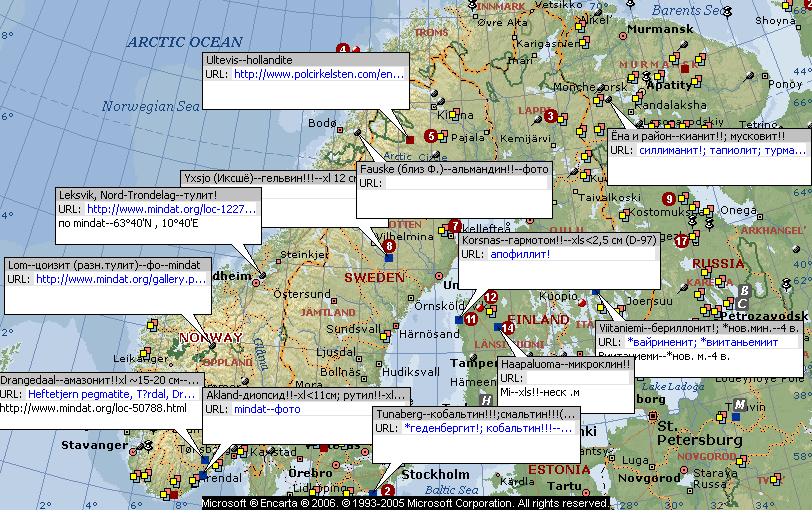Click marker 5 next to Pajala
The height and width of the screenshot is (510, 812).
431,136
